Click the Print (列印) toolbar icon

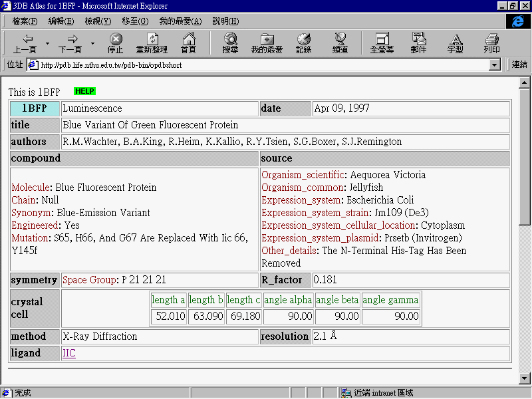pos(491,39)
